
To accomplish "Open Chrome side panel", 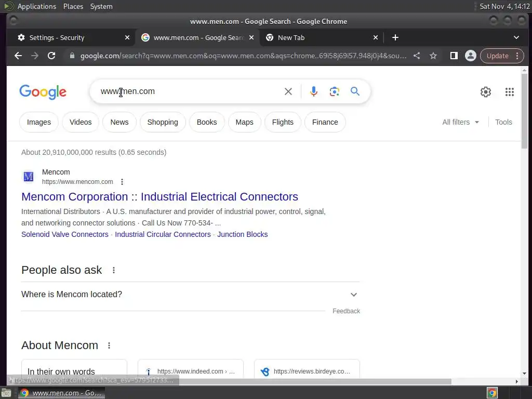I will coord(454,56).
